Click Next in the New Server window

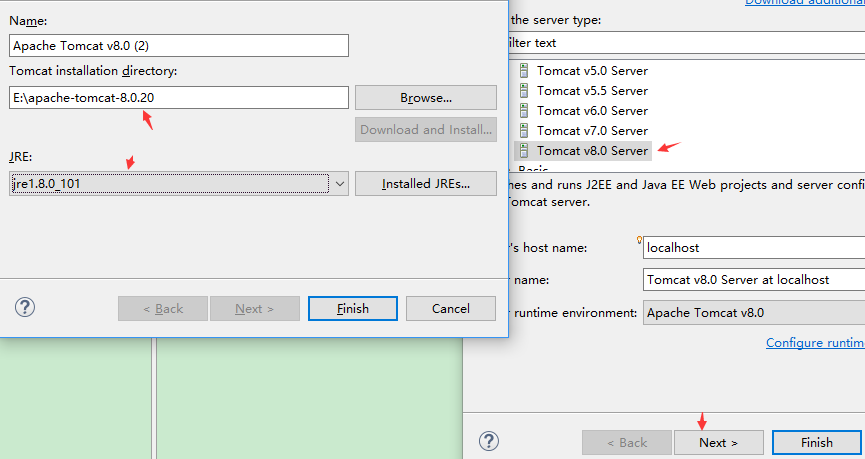(x=719, y=442)
